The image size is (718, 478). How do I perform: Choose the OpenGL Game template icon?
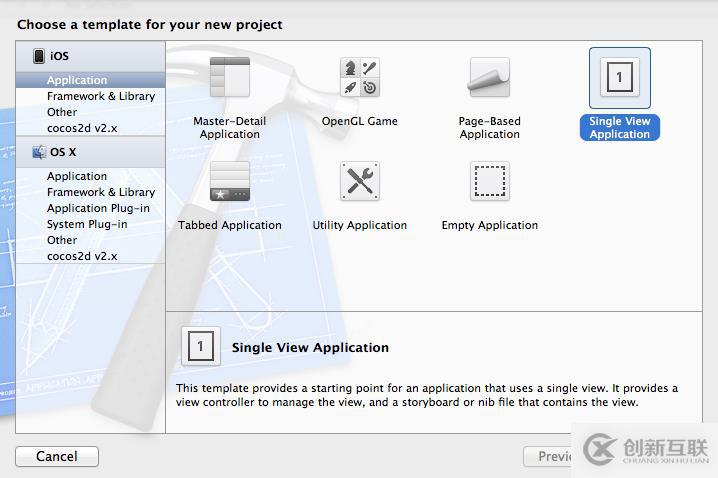pyautogui.click(x=360, y=77)
